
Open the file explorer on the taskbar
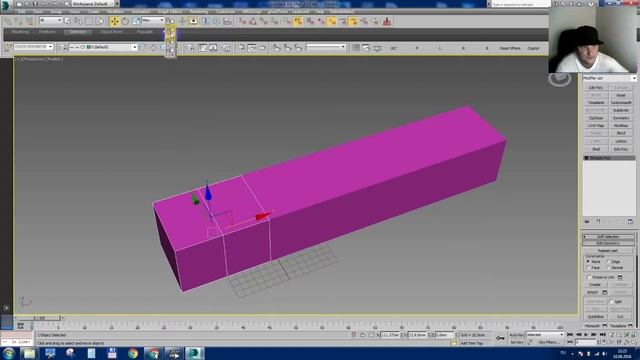pyautogui.click(x=29, y=353)
